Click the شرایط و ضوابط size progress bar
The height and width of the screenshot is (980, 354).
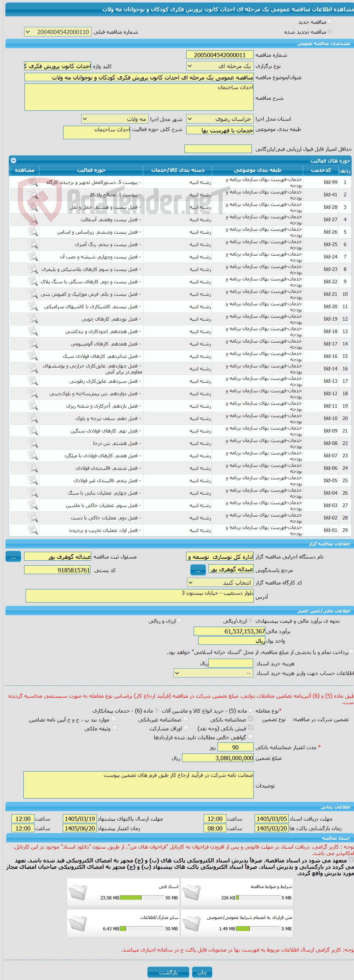click(x=258, y=898)
